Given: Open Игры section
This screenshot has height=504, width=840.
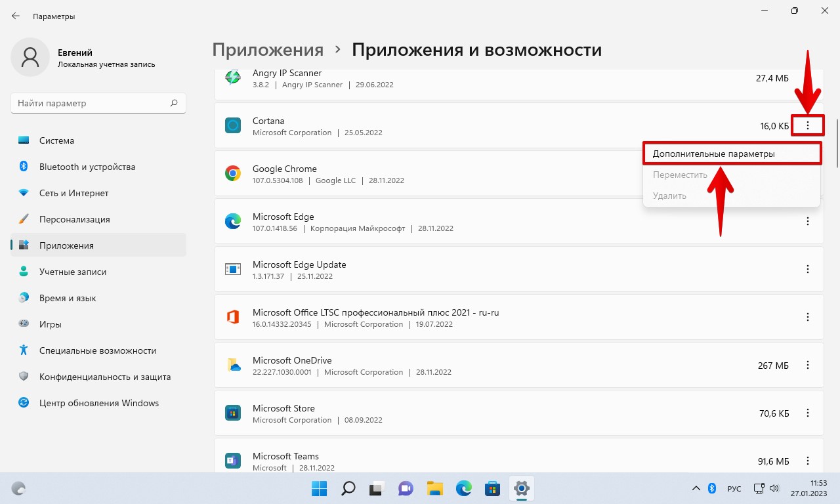Looking at the screenshot, I should pyautogui.click(x=98, y=324).
